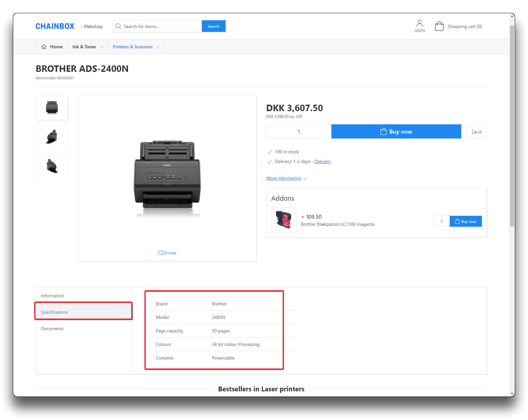Click the LOGIN user icon

[419, 24]
